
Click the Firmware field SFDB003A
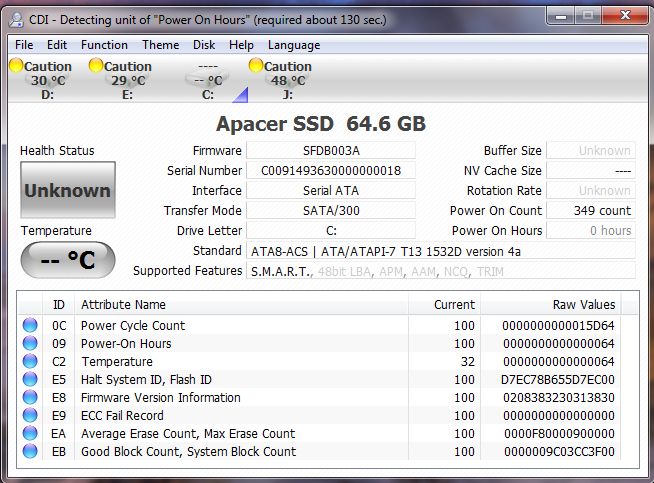[331, 151]
